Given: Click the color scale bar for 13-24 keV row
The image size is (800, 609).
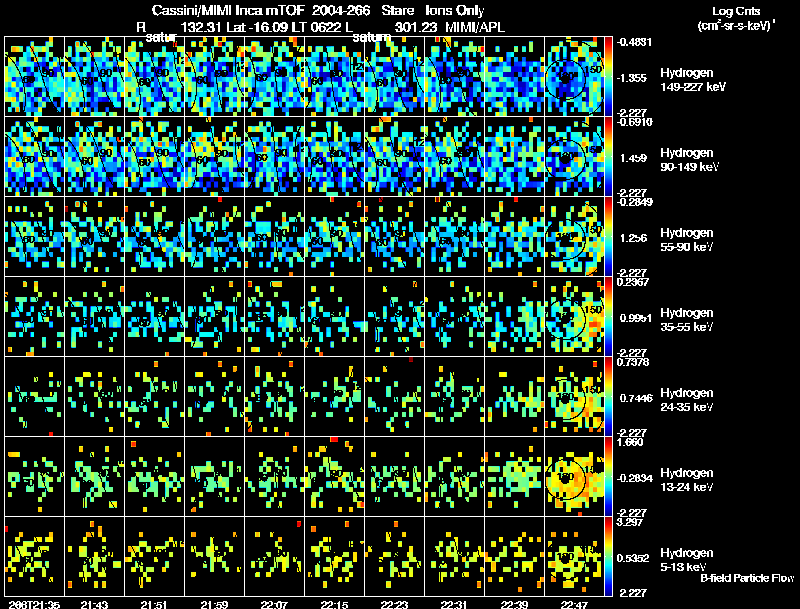Looking at the screenshot, I should pos(608,476).
